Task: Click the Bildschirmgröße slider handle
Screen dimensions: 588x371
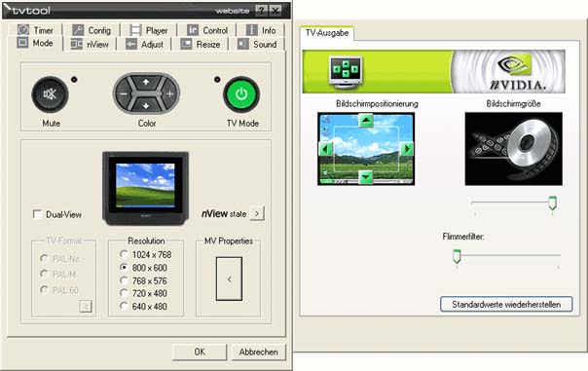Action: pyautogui.click(x=552, y=203)
